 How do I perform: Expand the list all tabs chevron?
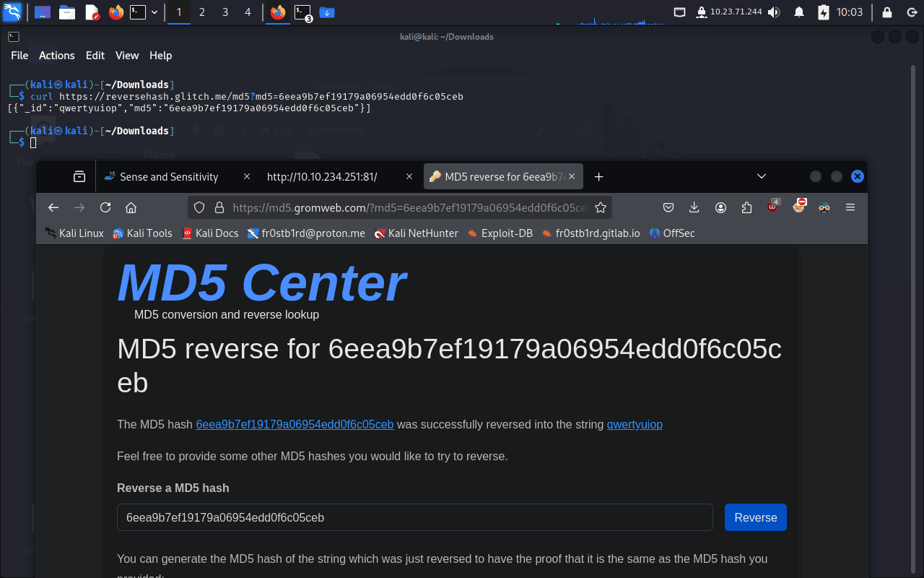pos(761,176)
